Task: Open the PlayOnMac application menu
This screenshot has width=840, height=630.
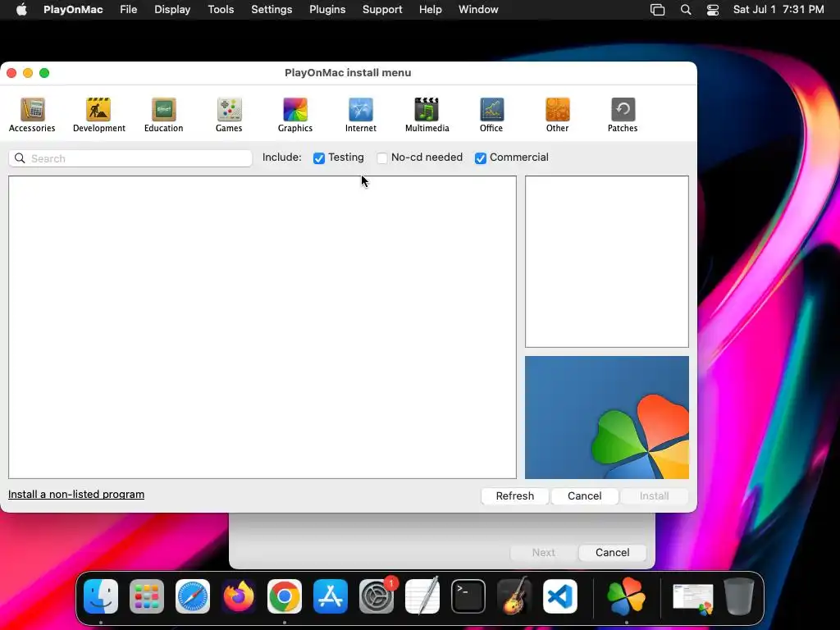Action: pos(73,10)
